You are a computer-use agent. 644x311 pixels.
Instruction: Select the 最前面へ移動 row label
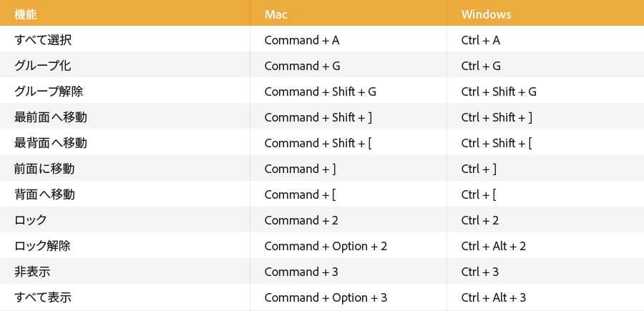click(x=50, y=117)
